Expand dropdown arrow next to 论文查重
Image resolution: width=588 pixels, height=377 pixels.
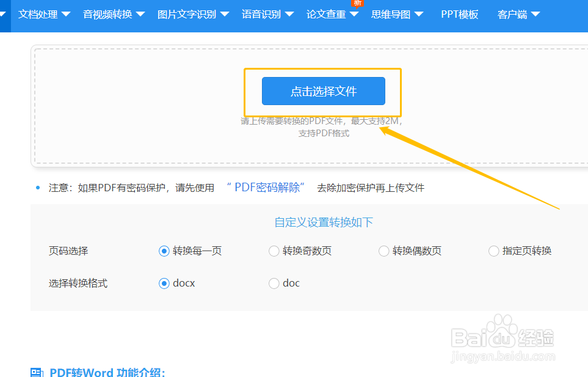pyautogui.click(x=354, y=14)
